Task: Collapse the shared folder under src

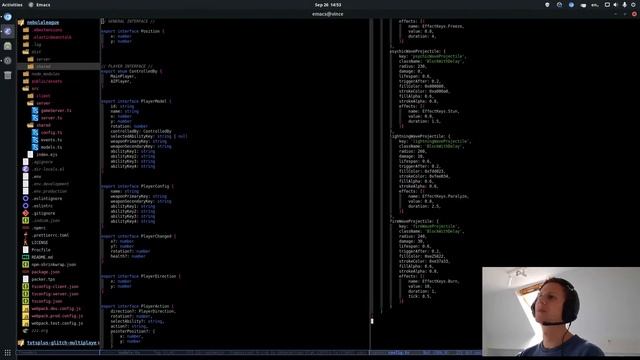Action: 30,125
